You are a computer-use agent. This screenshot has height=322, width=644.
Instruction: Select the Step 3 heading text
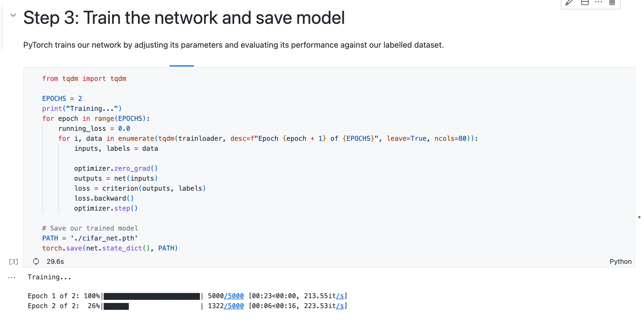(184, 17)
